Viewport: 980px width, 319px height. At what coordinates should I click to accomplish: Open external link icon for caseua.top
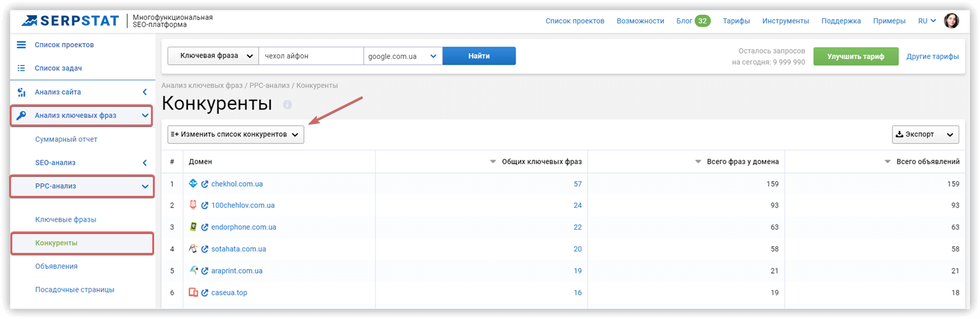click(x=205, y=293)
